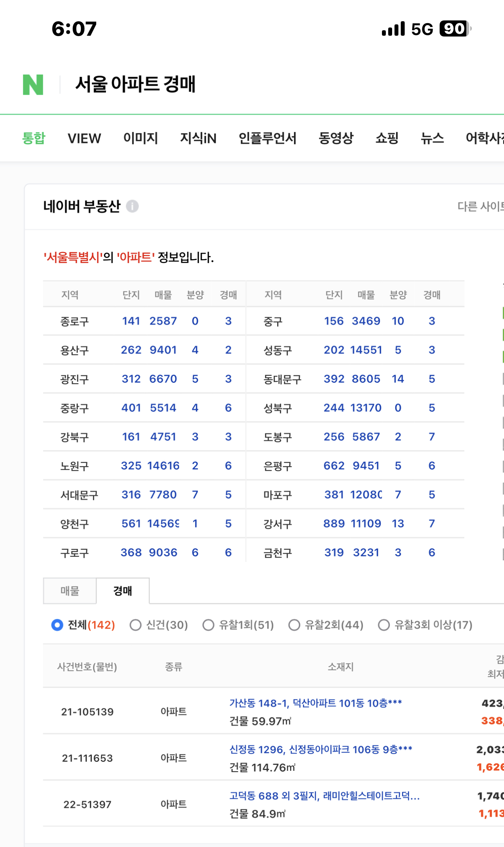Tap 중구 분양 count 10
The height and width of the screenshot is (847, 504).
pos(398,321)
